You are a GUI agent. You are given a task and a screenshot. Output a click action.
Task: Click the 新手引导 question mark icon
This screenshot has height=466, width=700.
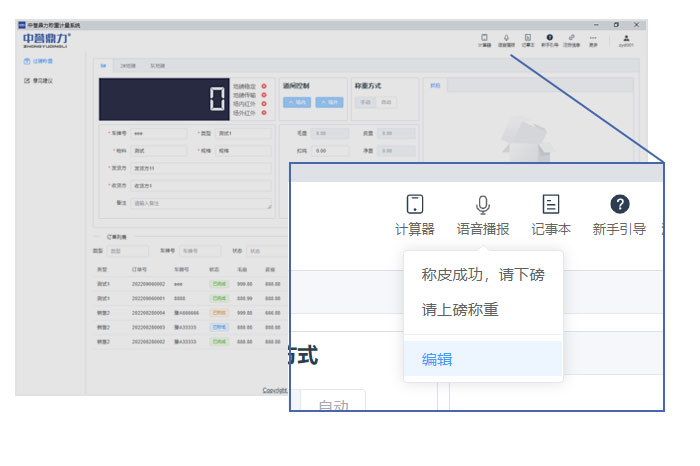pyautogui.click(x=619, y=205)
